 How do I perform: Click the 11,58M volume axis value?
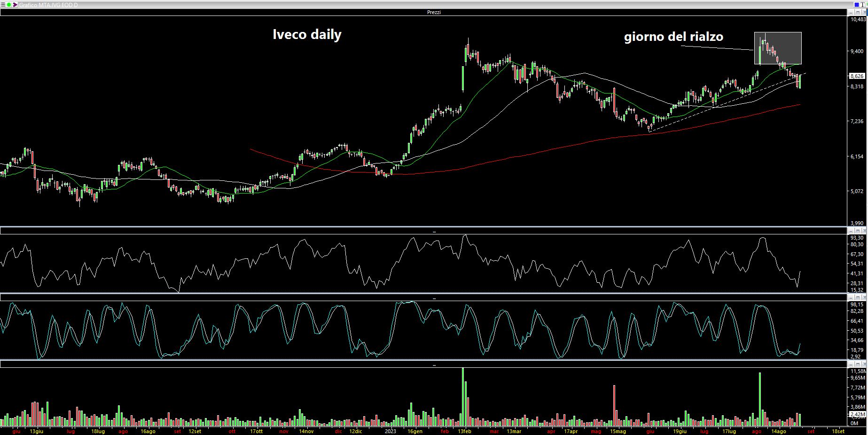coord(858,371)
